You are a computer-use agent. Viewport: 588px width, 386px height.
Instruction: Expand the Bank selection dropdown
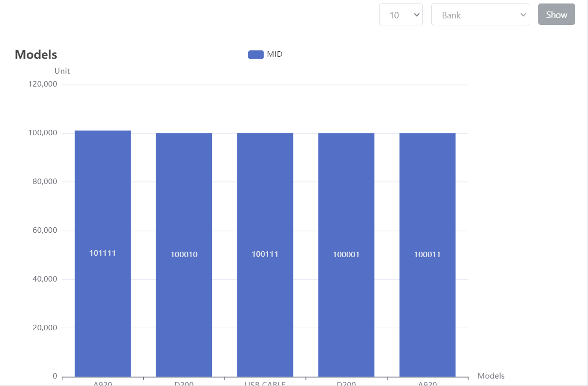click(480, 15)
